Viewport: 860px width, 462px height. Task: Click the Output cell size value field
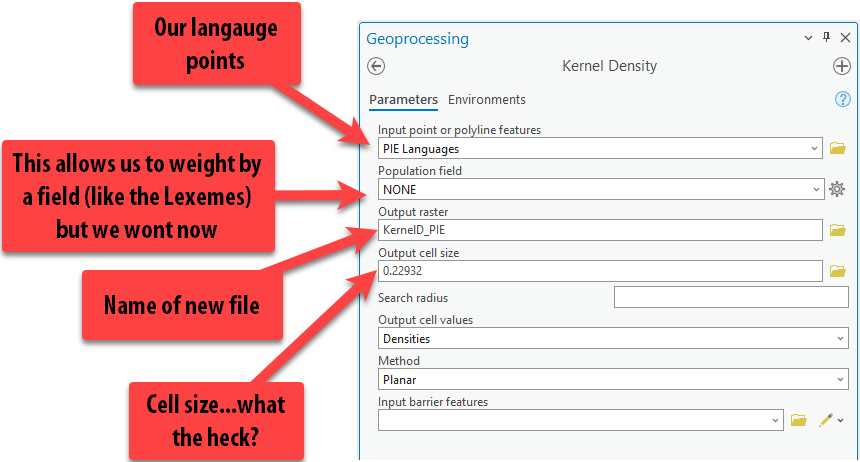[598, 271]
